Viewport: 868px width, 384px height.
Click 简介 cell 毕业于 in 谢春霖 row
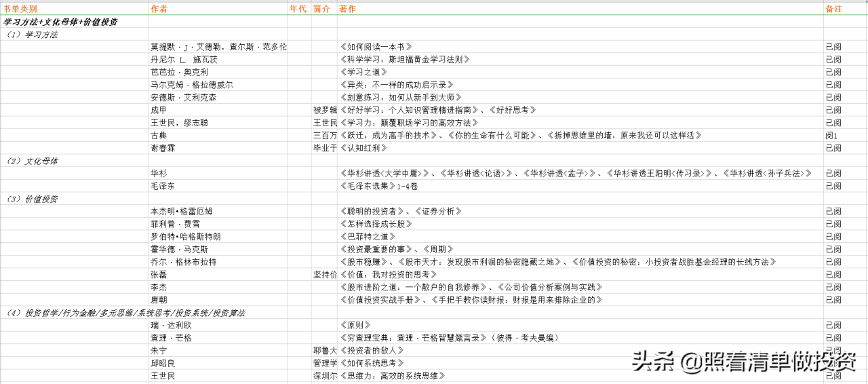pos(324,148)
